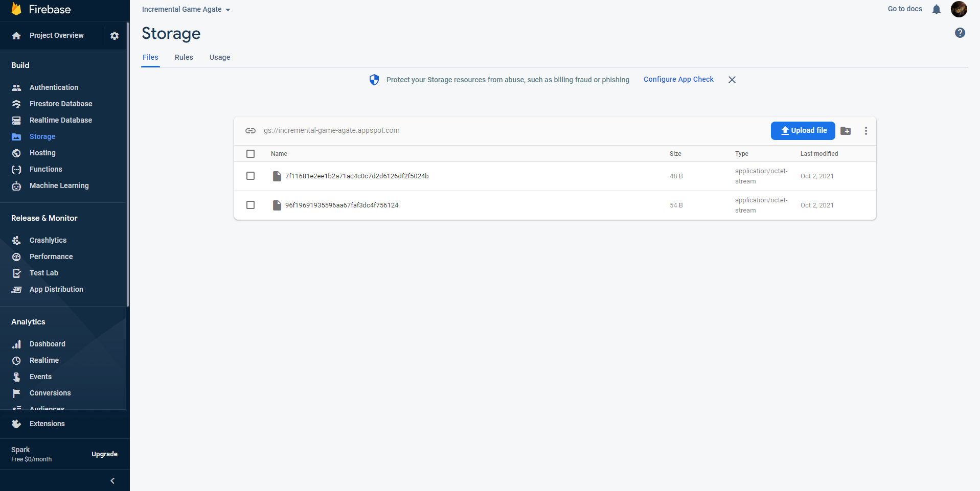This screenshot has height=491, width=980.
Task: Select the Hosting sidebar icon
Action: pyautogui.click(x=16, y=153)
